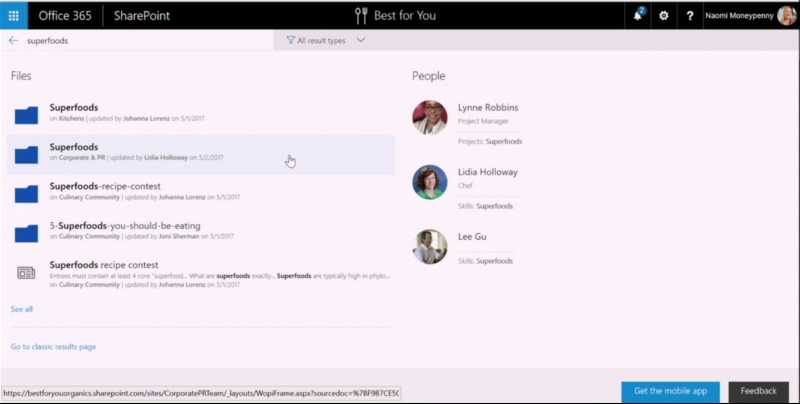Open the notifications bell
The image size is (800, 404).
pos(638,15)
